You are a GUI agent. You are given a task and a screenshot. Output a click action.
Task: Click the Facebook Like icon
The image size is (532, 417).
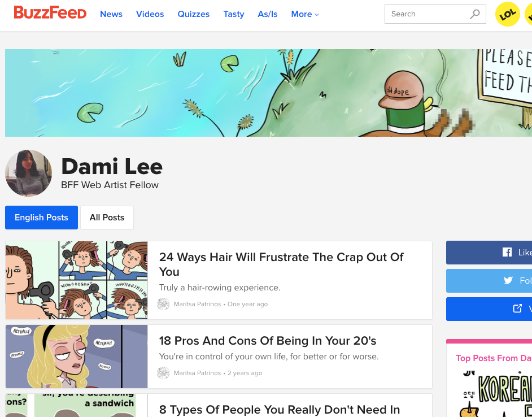coord(507,253)
